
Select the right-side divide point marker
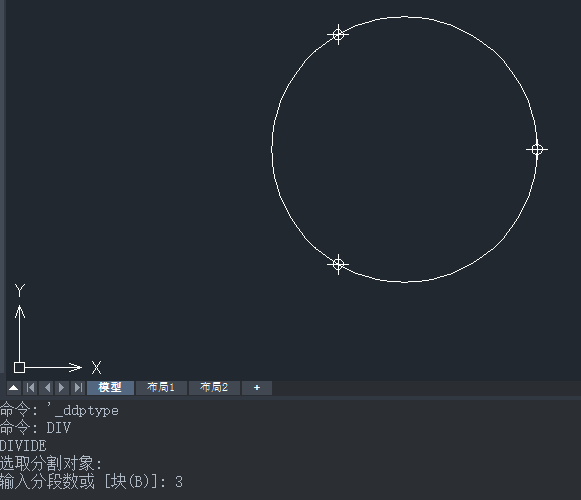[537, 149]
